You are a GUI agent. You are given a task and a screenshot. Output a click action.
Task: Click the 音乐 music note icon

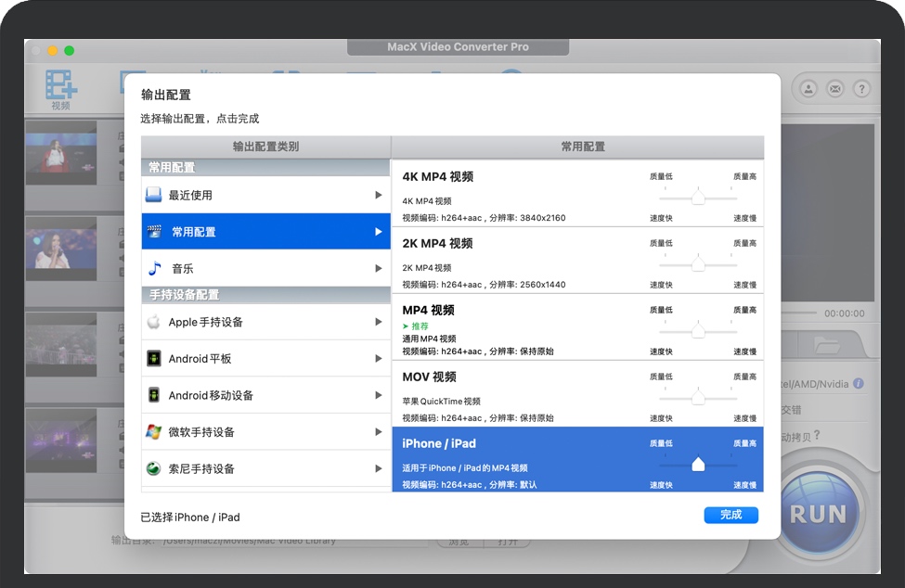tap(154, 268)
